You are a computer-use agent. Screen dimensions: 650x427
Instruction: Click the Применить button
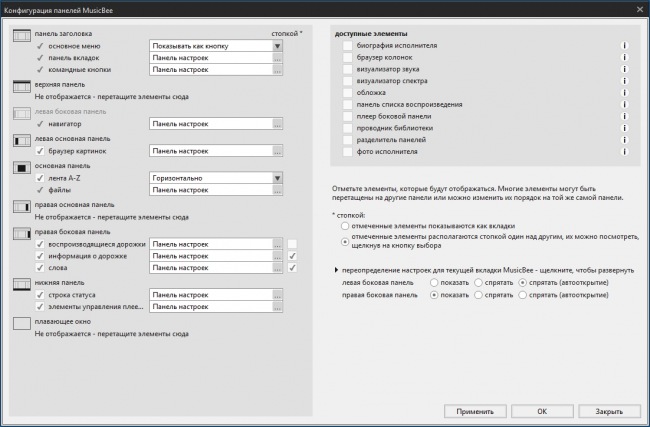[x=475, y=412]
